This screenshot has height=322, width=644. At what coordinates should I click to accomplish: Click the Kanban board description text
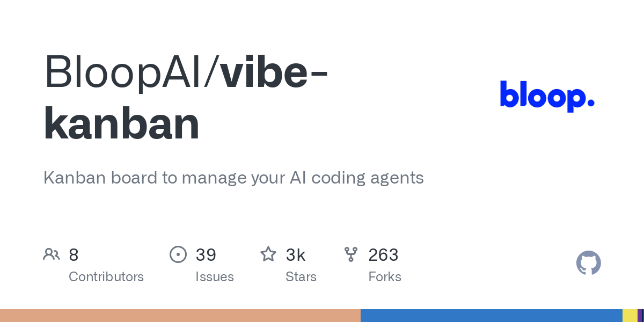pyautogui.click(x=233, y=178)
